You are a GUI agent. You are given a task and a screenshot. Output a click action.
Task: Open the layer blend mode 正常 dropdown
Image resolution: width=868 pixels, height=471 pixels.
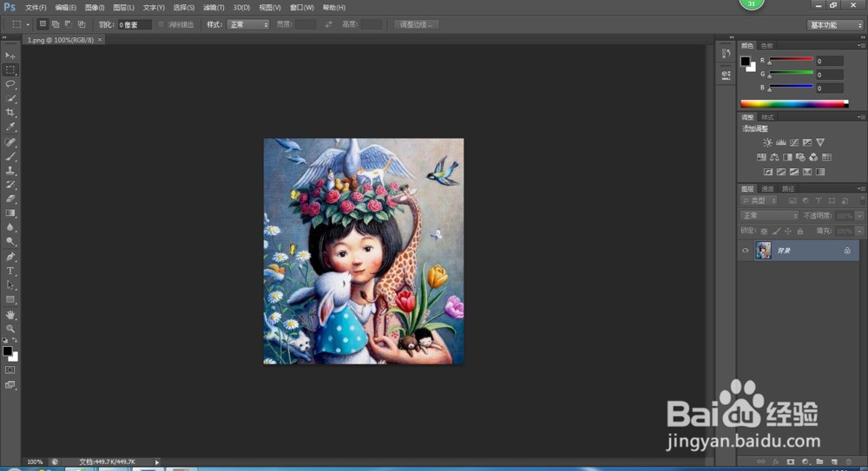click(769, 216)
